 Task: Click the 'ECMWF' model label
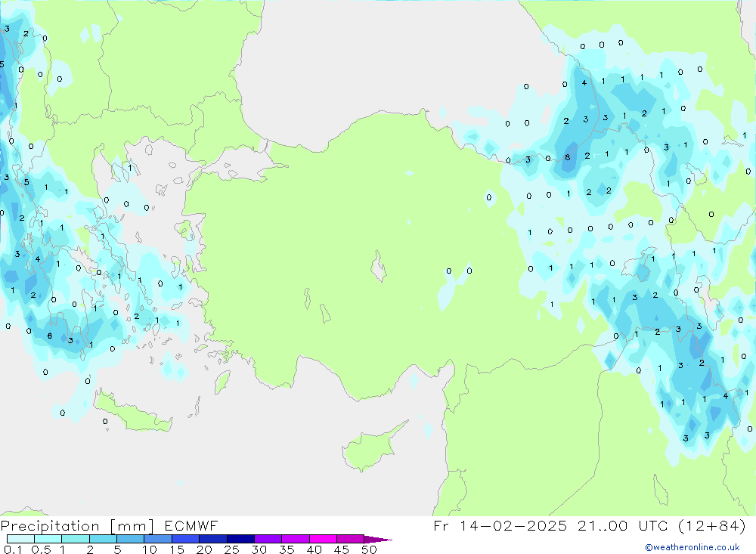(191, 525)
